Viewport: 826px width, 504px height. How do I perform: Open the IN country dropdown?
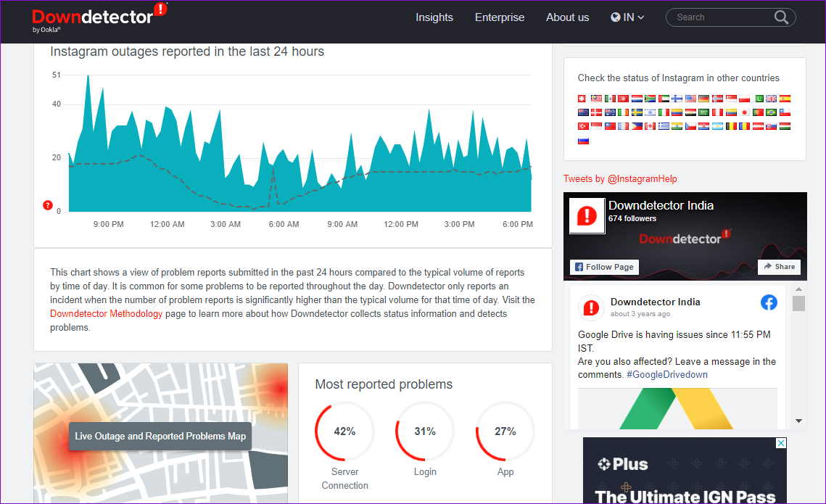pyautogui.click(x=627, y=17)
